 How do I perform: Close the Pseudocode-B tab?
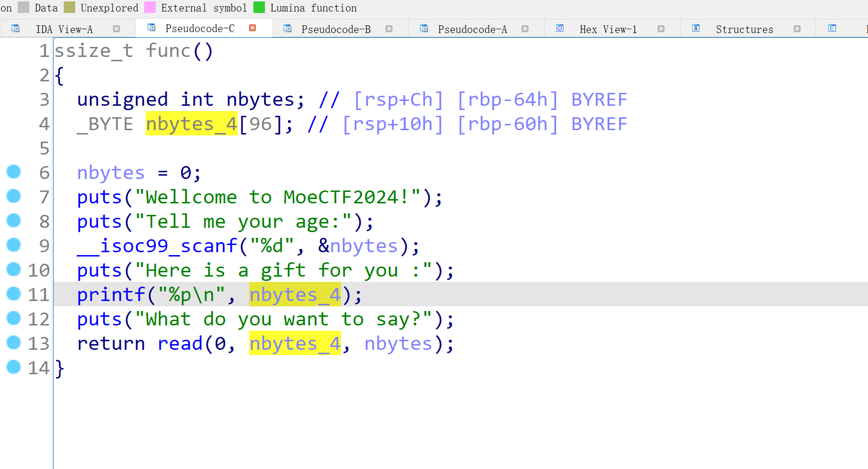[389, 29]
